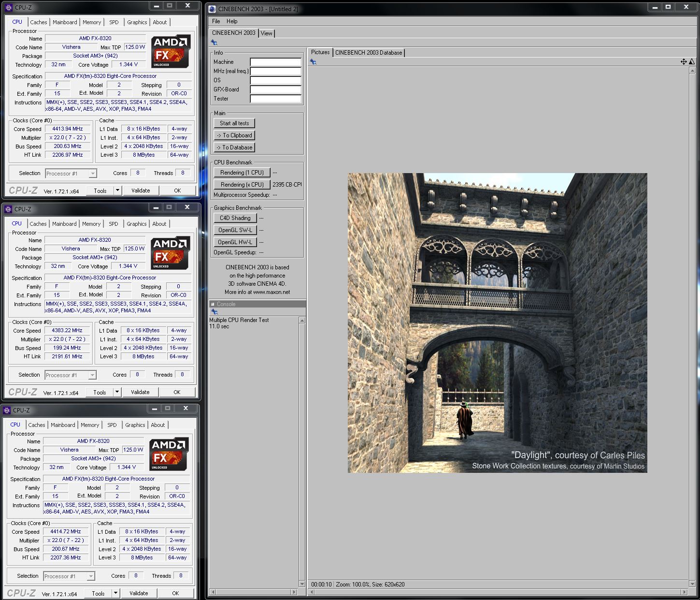
Task: Click the To Clipboard button
Action: [234, 135]
